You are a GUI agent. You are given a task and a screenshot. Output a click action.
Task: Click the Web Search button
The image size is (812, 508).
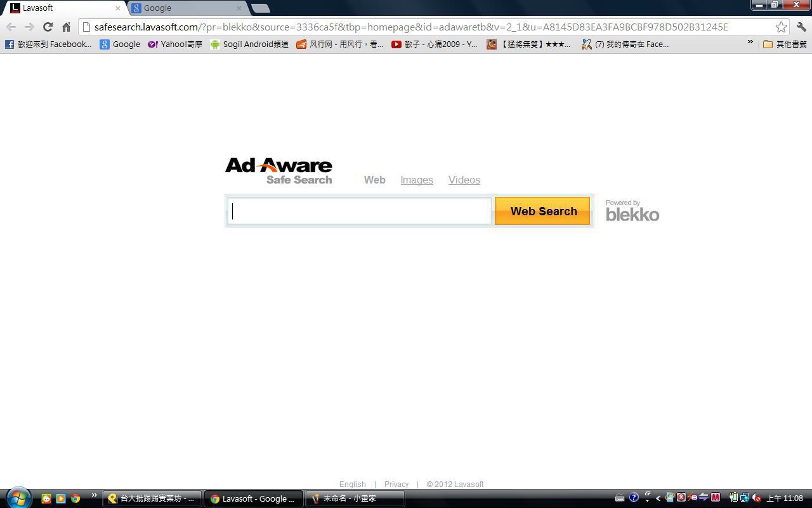[542, 211]
